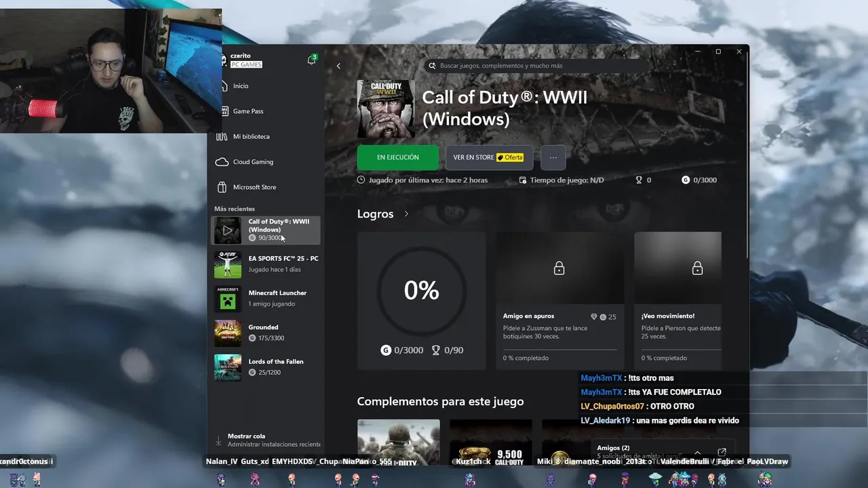Click the Amigos (2) label
This screenshot has height=488, width=868.
(x=613, y=448)
